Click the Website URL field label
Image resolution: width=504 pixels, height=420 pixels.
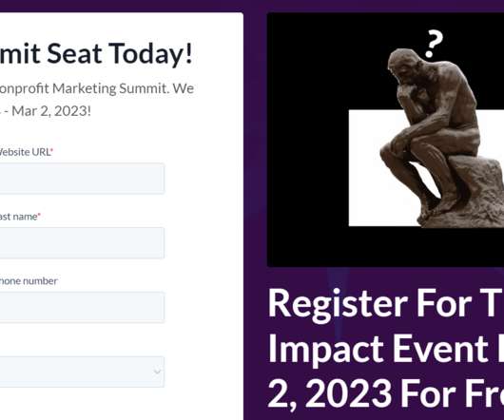[x=25, y=152]
